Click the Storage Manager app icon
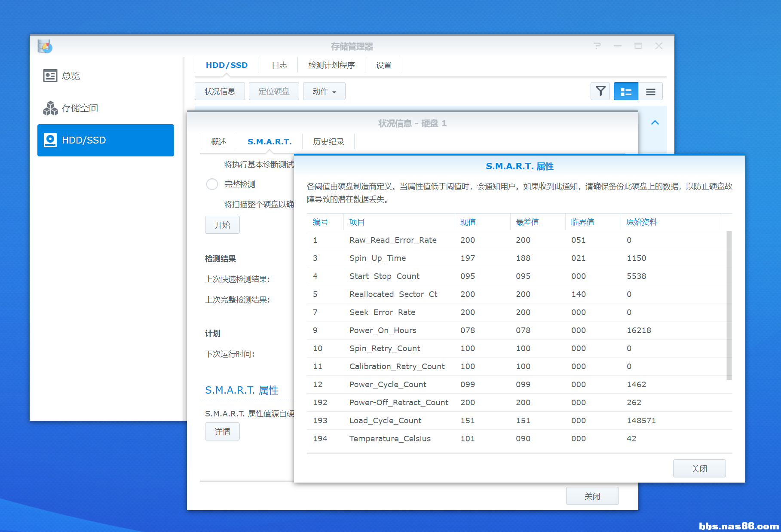 45,46
